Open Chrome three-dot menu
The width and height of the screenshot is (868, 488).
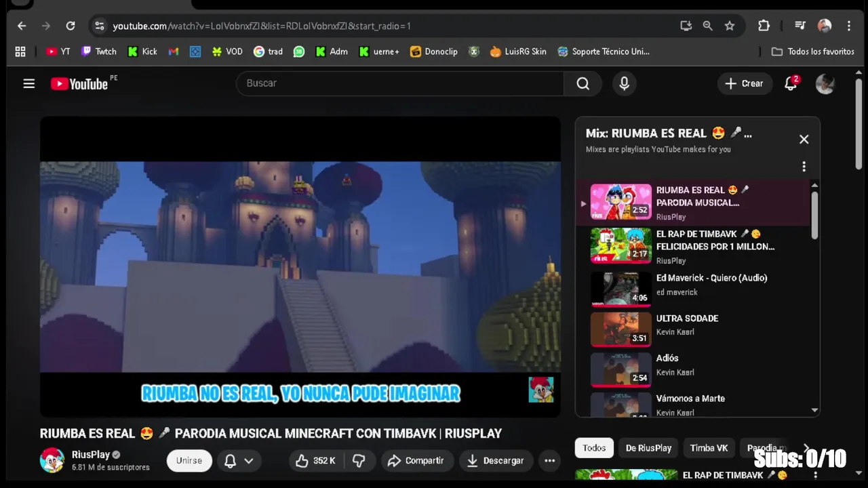tap(849, 26)
